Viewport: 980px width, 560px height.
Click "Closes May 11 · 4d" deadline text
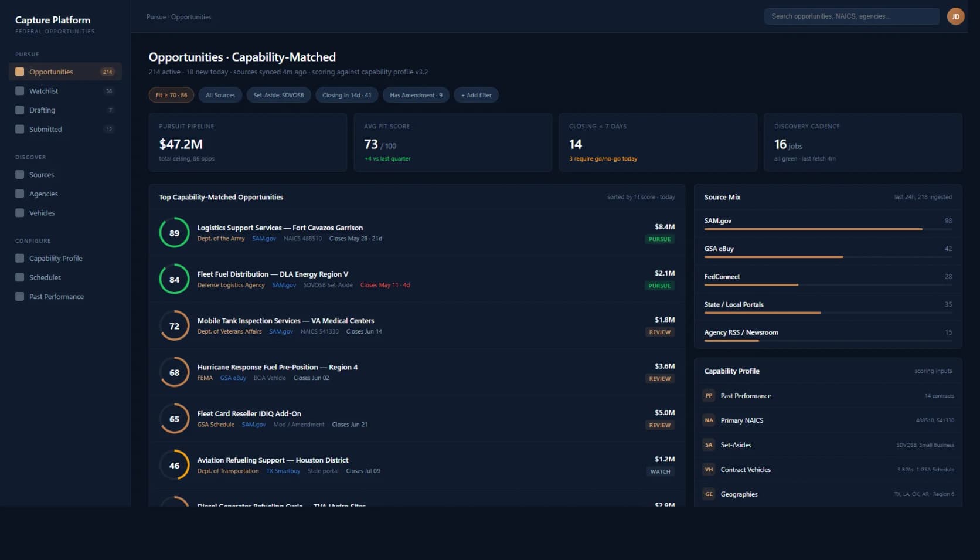tap(385, 285)
